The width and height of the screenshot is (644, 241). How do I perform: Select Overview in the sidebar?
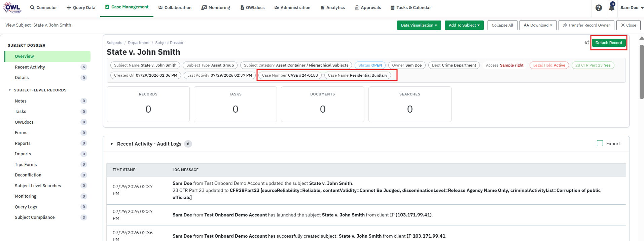[x=47, y=56]
